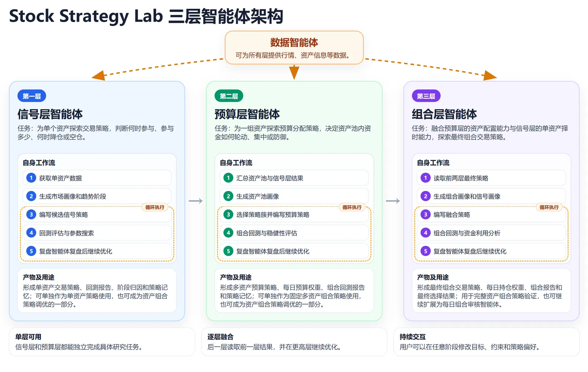Select step 回测评估与参数搜索
The height and width of the screenshot is (372, 588).
click(x=97, y=233)
